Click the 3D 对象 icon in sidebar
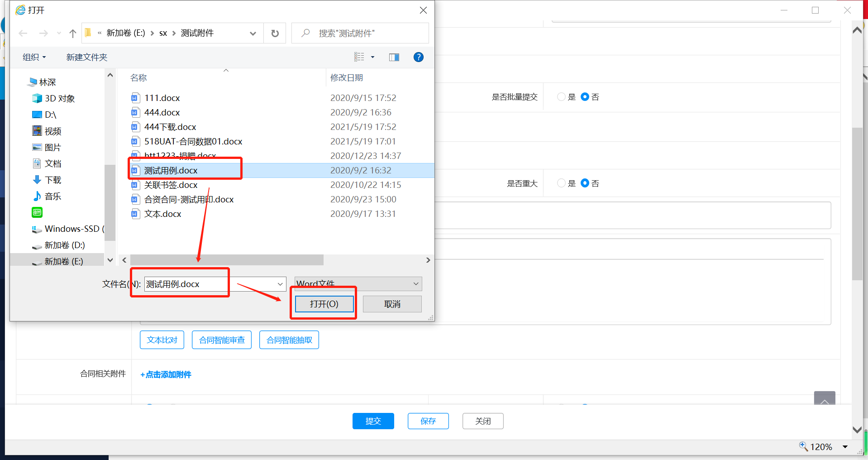This screenshot has width=868, height=460. point(37,99)
